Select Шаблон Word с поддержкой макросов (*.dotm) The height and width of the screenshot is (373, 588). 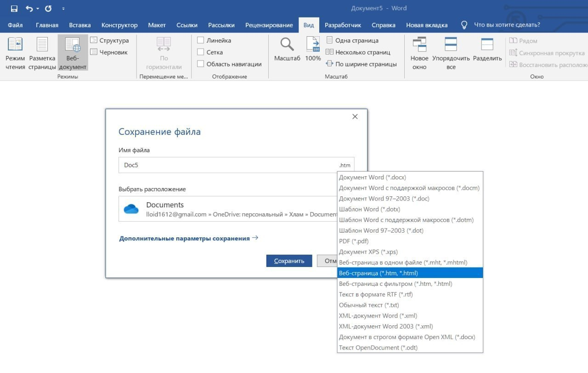point(410,220)
